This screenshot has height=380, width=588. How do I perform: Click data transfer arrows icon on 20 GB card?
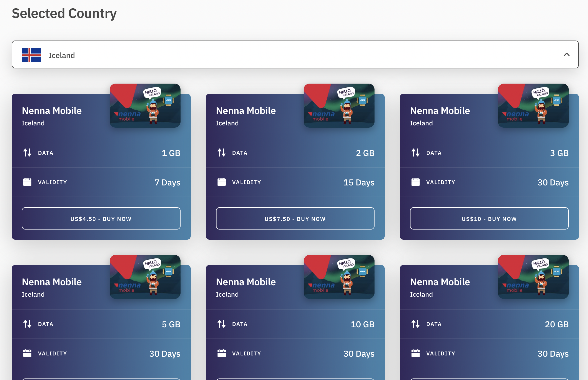[x=416, y=324]
